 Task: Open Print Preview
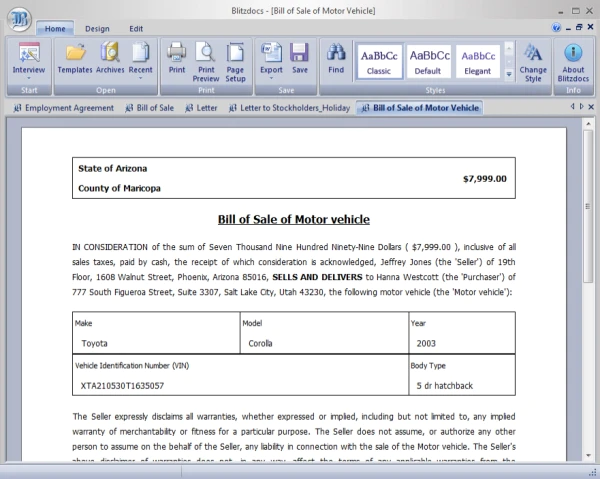click(206, 62)
